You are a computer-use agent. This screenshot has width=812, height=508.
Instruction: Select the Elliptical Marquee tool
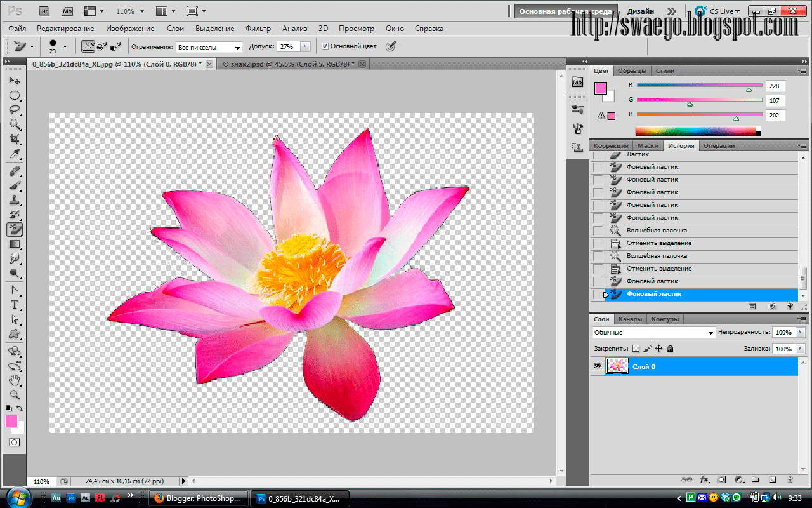[14, 96]
